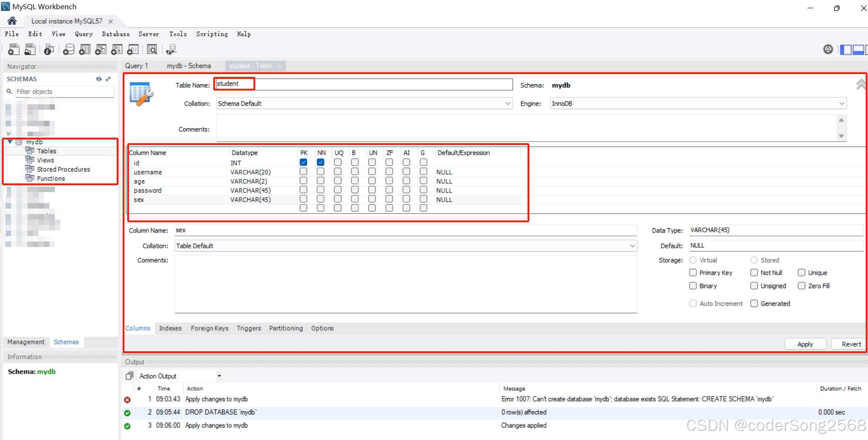Click the table Comments scrollbar down arrow
868x440 pixels.
tap(841, 136)
